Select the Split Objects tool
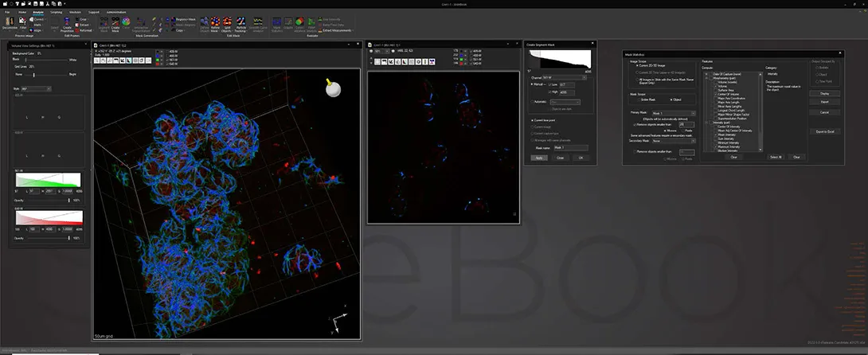The width and height of the screenshot is (868, 355). click(x=227, y=23)
